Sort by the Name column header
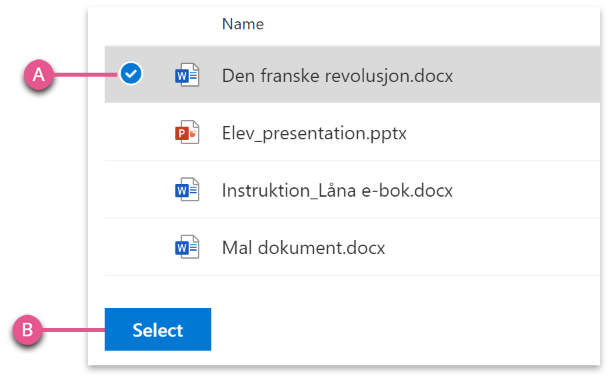614x379 pixels. (x=243, y=24)
